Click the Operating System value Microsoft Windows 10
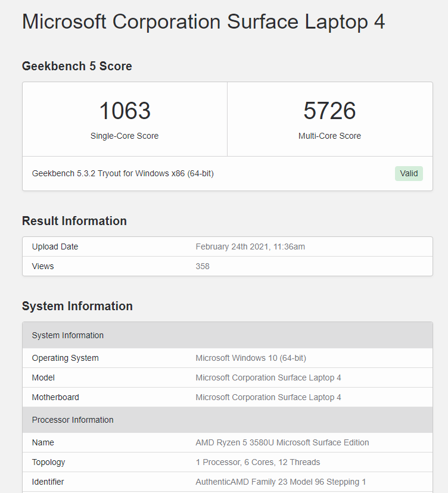Viewport: 448px width, 493px height. (x=251, y=358)
